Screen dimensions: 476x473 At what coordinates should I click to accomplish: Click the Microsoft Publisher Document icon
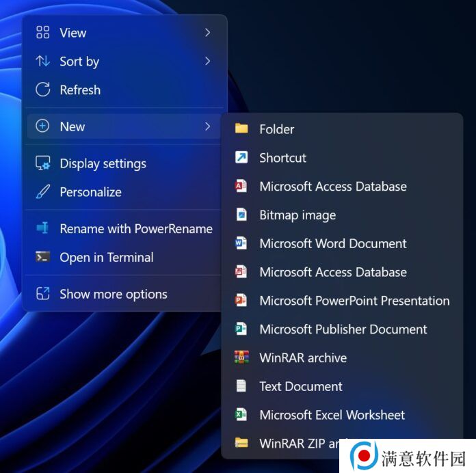pyautogui.click(x=241, y=329)
